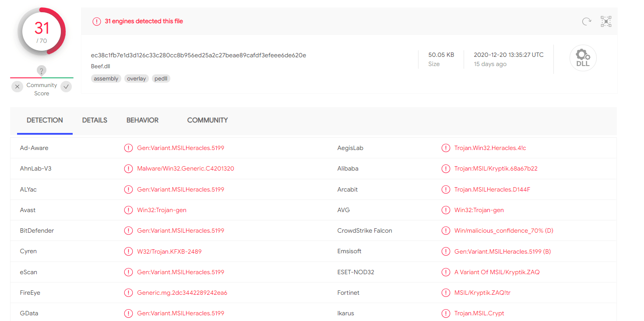Open the DETAILS tab
This screenshot has width=644, height=321.
95,120
